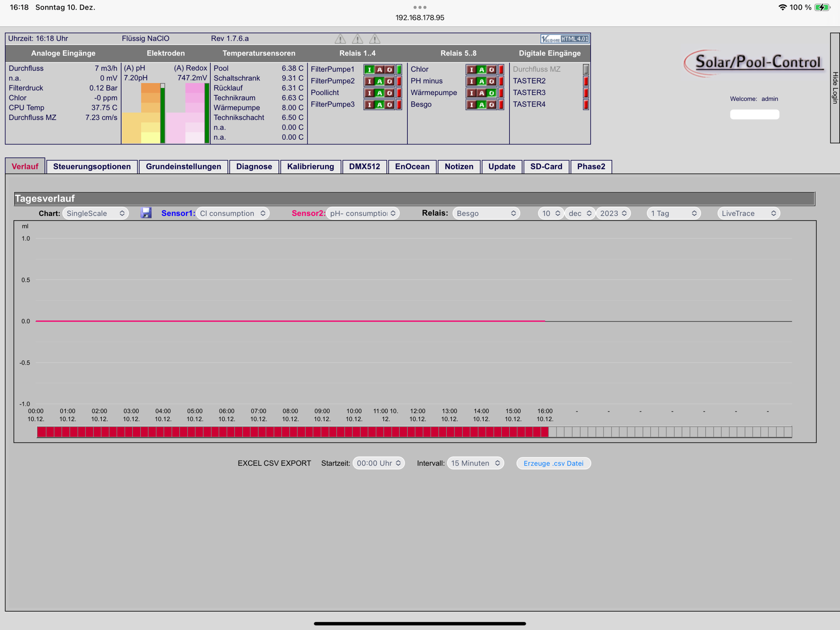
Task: Click the first warning triangle icon
Action: click(340, 39)
